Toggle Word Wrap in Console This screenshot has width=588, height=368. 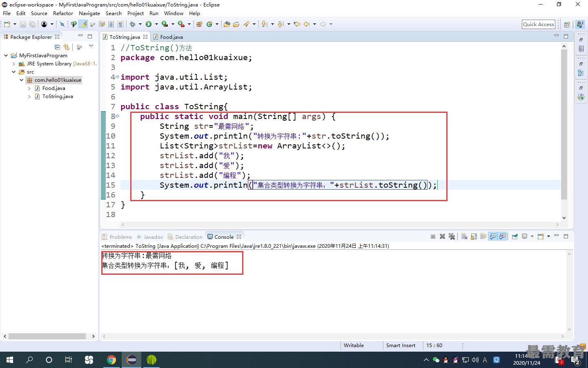coord(483,236)
